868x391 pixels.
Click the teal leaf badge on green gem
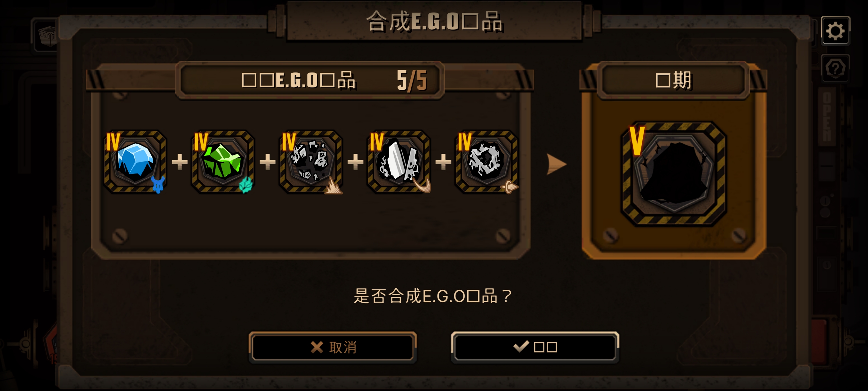pyautogui.click(x=245, y=185)
